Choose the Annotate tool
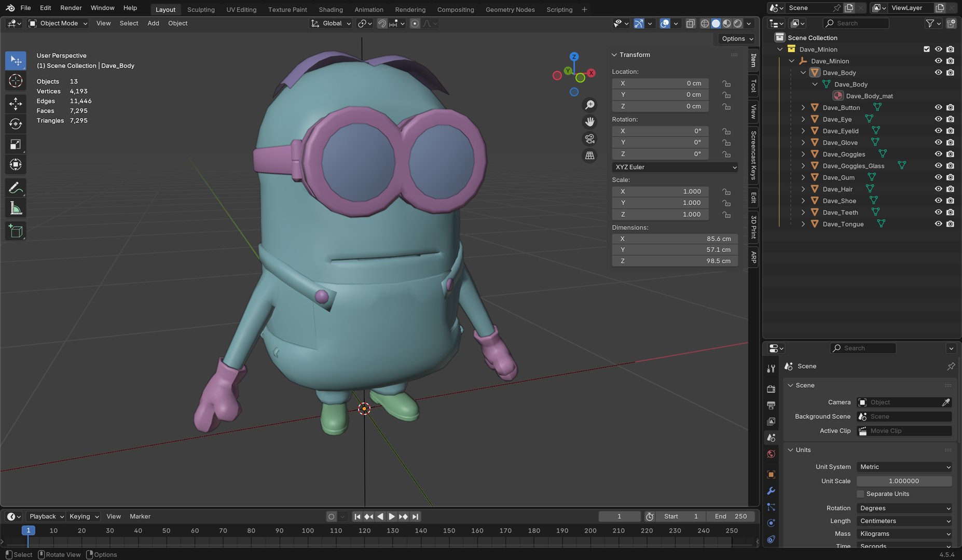The image size is (962, 560). coord(16,188)
